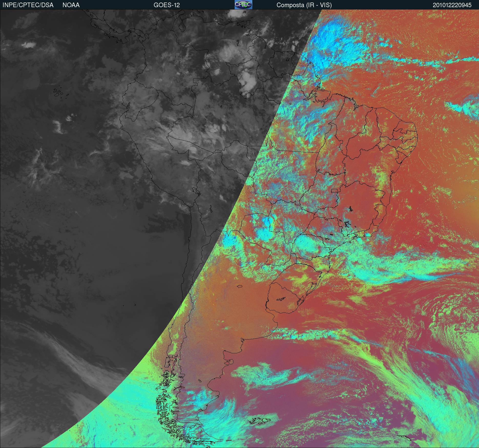Click the Composta (IR - VIS) title
The height and width of the screenshot is (448, 479).
[x=304, y=5]
